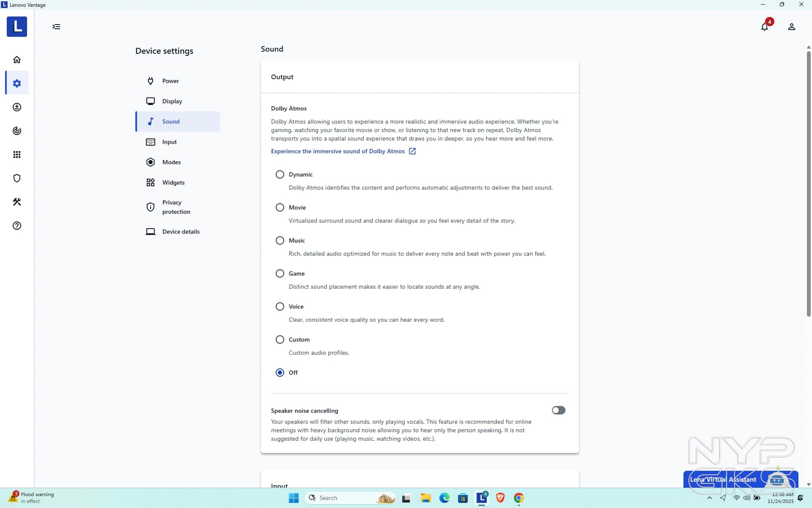
Task: Open the user account profile icon
Action: [791, 27]
